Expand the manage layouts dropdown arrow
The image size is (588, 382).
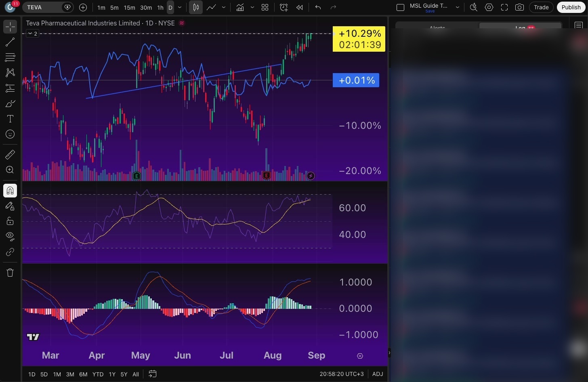pos(458,7)
